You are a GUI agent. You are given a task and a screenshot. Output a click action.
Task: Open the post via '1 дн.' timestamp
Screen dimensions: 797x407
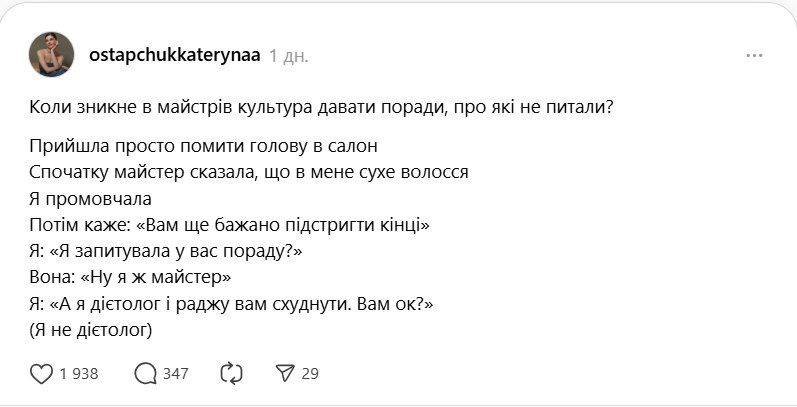pos(288,56)
